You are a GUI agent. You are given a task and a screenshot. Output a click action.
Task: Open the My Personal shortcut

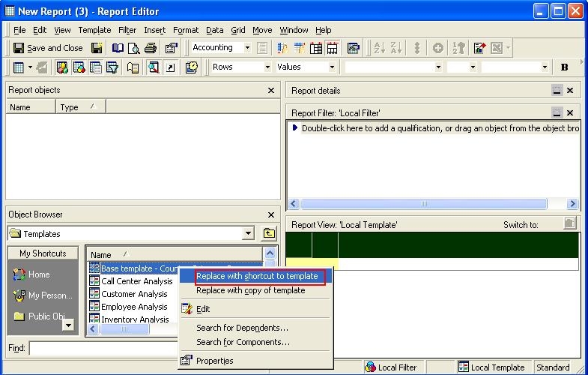[43, 295]
